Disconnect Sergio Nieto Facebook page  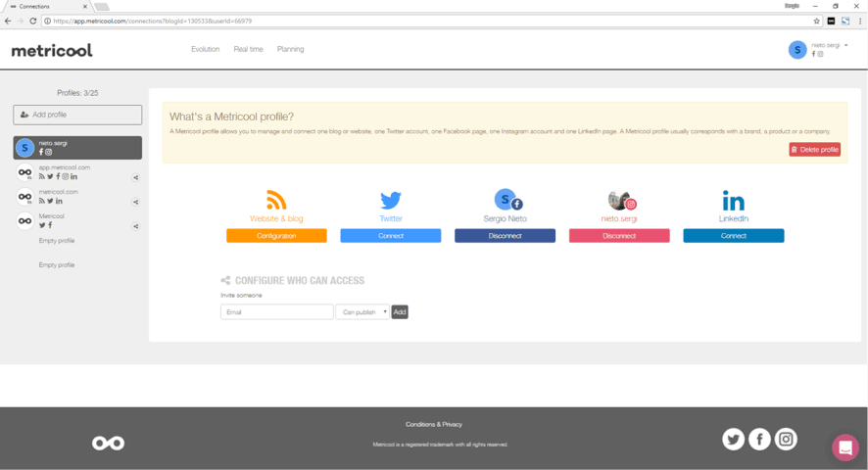(x=505, y=236)
